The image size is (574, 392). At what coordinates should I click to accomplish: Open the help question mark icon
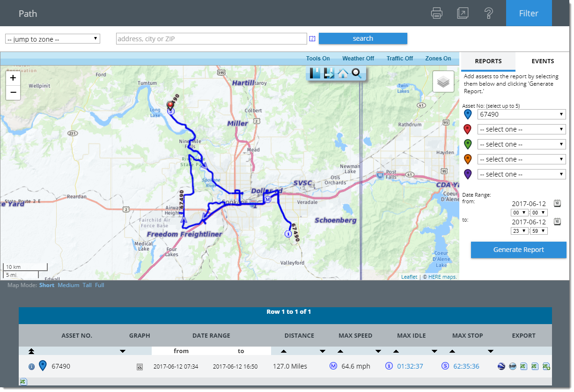pos(489,13)
